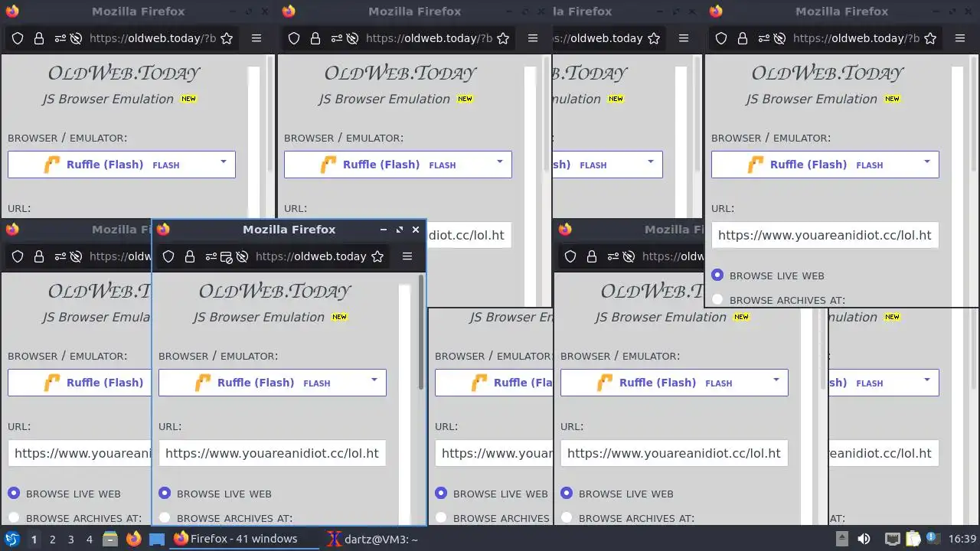The height and width of the screenshot is (551, 980).
Task: Click the URL input field in the focused window
Action: point(272,453)
